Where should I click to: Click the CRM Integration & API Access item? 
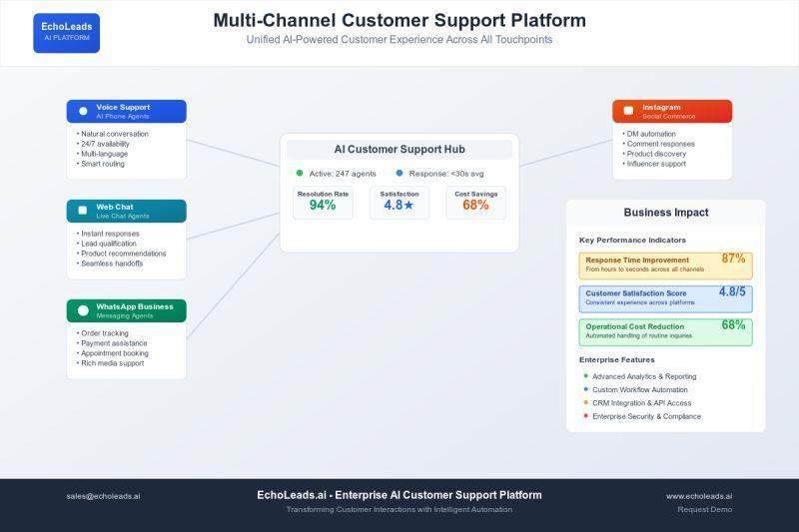pos(640,403)
